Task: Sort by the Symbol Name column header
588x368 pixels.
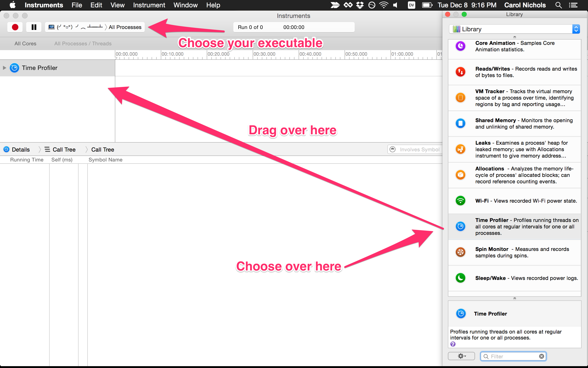Action: click(105, 160)
